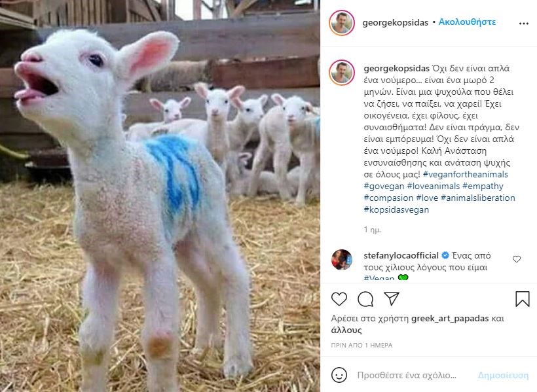Open comments via speech bubble icon
537x392 pixels.
tap(365, 299)
